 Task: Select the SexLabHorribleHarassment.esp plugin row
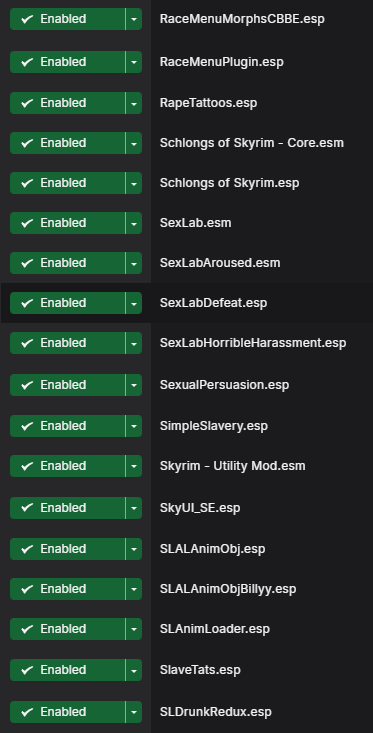click(x=186, y=343)
